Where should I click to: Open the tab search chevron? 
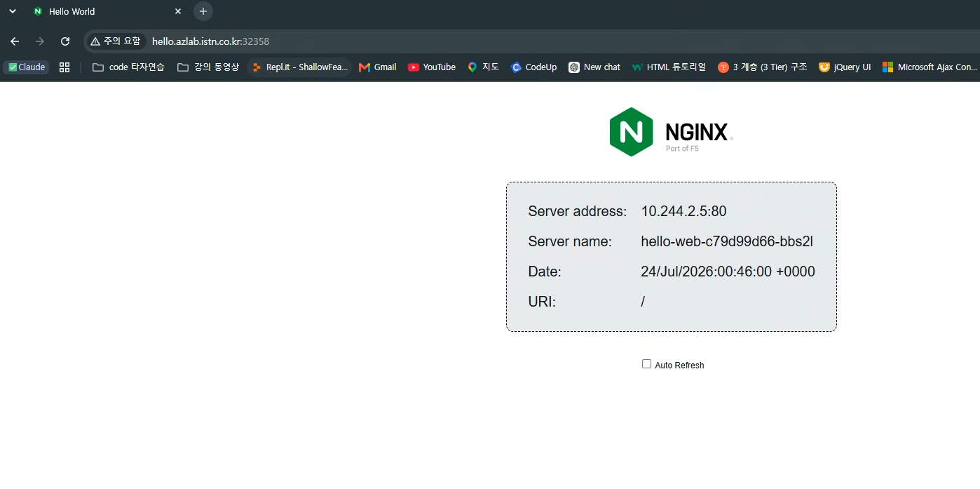coord(13,11)
